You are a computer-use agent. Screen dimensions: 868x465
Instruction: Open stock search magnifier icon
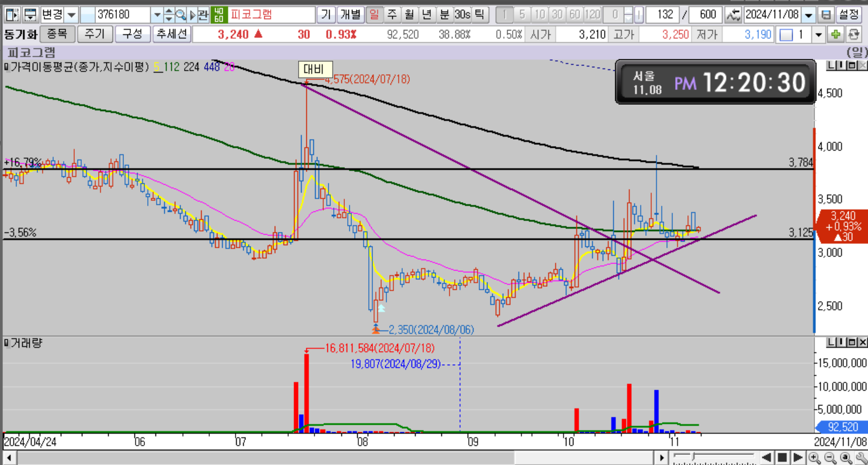(x=181, y=15)
